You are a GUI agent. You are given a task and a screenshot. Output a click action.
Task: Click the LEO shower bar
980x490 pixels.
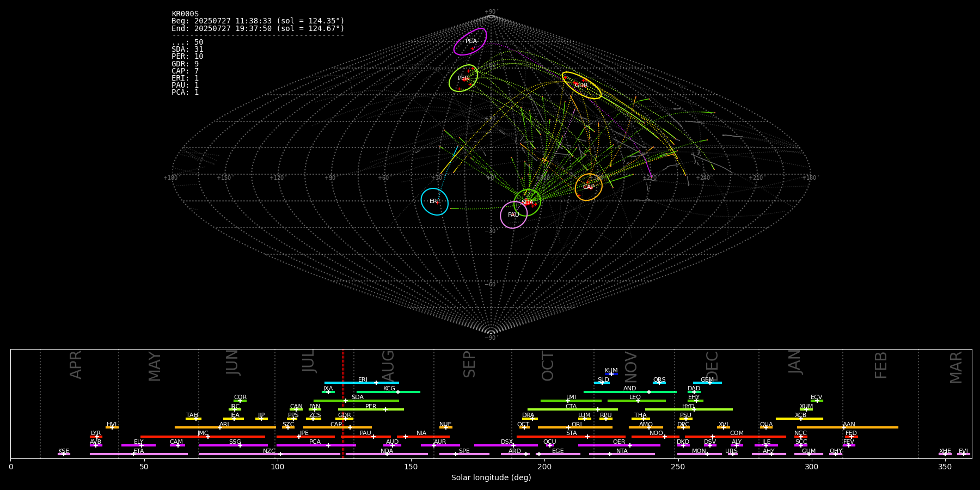[x=636, y=400]
